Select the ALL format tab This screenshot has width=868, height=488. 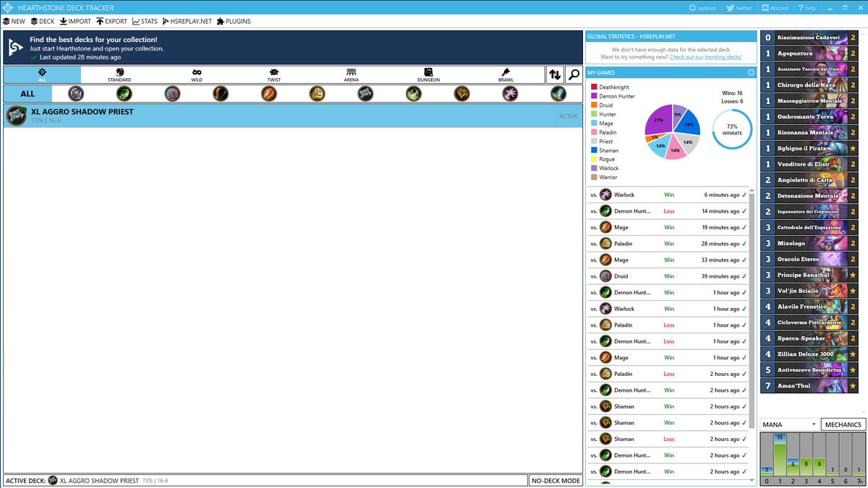pos(42,74)
